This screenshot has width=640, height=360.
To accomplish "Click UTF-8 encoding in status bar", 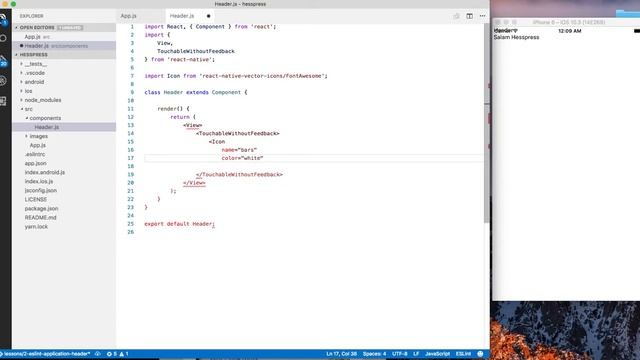I will 400,354.
